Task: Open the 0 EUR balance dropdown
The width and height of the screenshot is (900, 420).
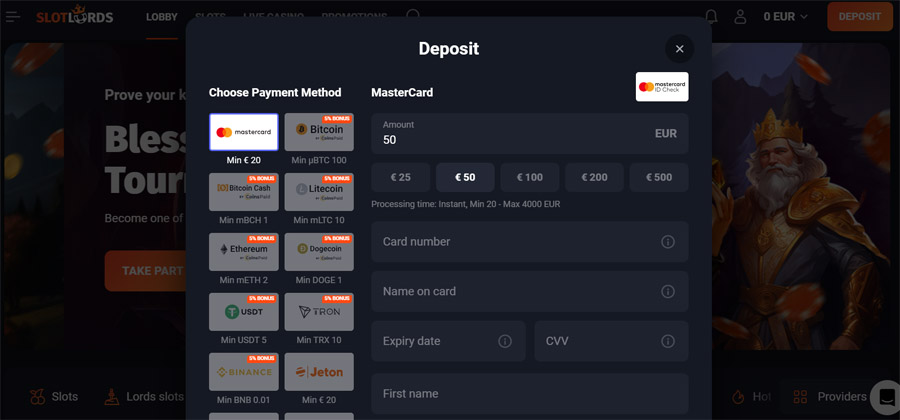Action: pos(785,17)
